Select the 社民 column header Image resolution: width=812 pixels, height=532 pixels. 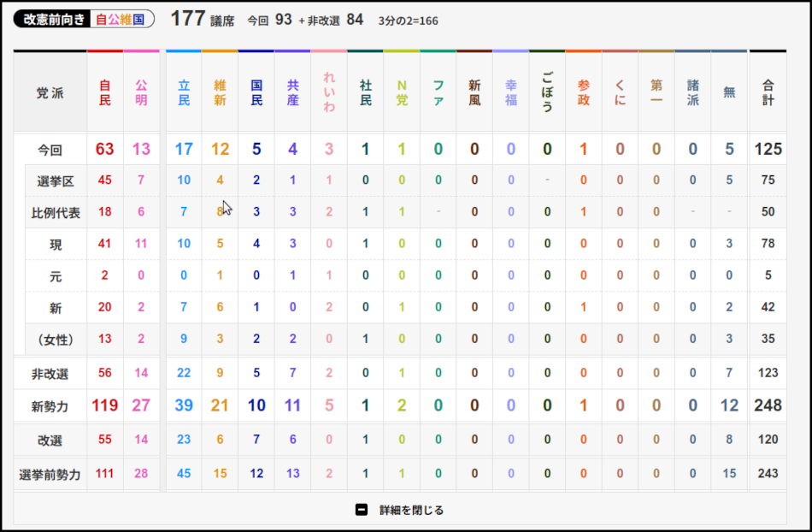pos(366,92)
